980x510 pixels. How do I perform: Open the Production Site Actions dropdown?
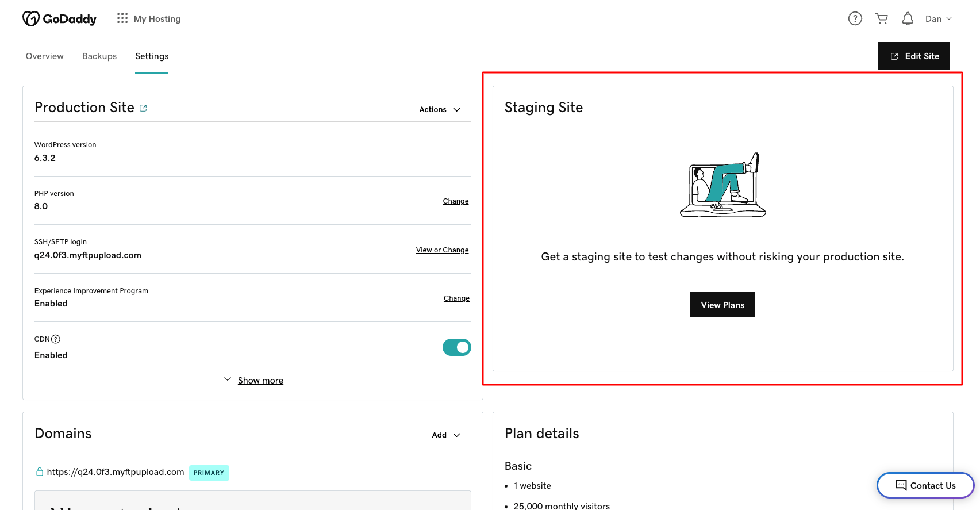click(440, 109)
